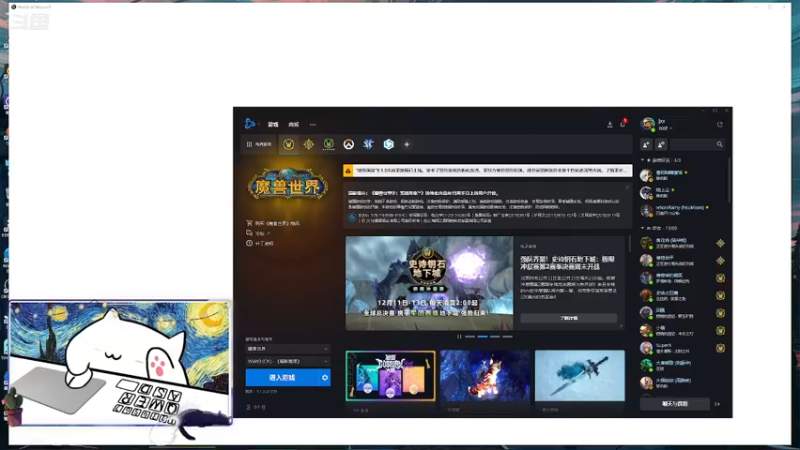The height and width of the screenshot is (450, 800).
Task: Select friend whoisfairy in favorites
Action: pos(683,210)
